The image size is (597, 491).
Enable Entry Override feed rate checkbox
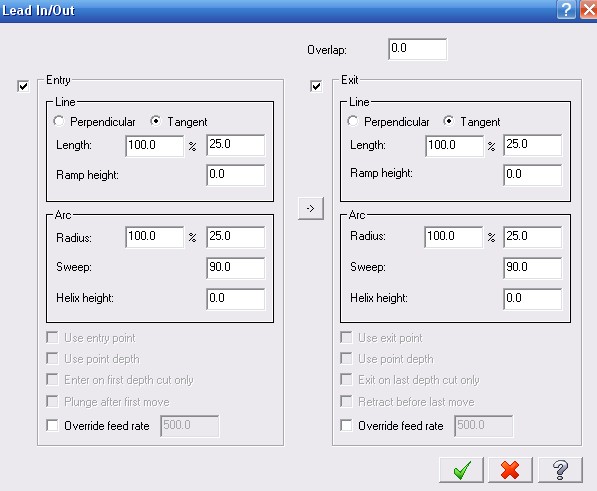pyautogui.click(x=52, y=425)
